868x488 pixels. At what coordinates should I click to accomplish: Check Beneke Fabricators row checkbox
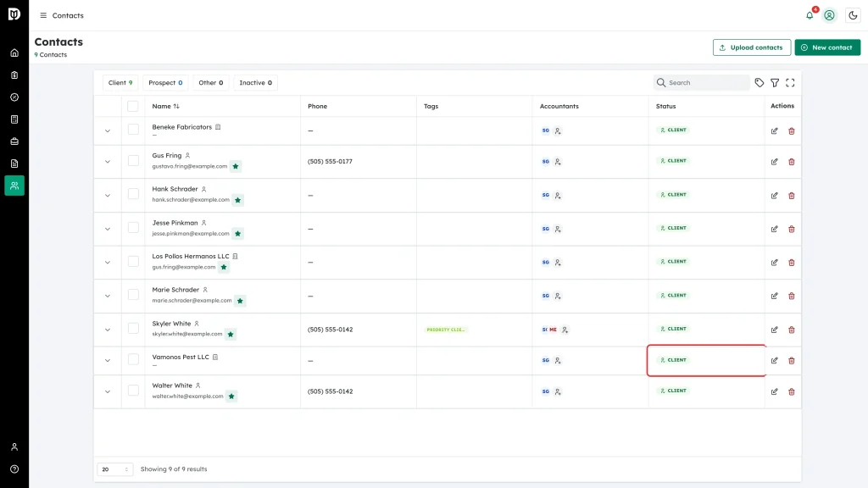pos(133,129)
